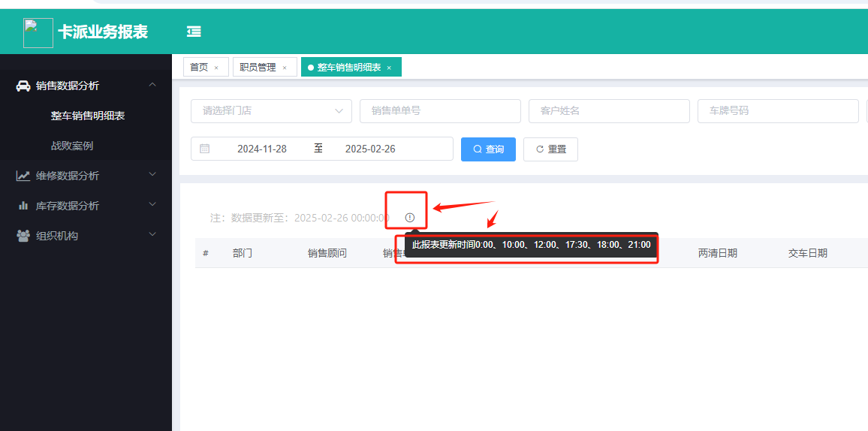868x431 pixels.
Task: Close the 职员管理 tab
Action: pyautogui.click(x=285, y=68)
